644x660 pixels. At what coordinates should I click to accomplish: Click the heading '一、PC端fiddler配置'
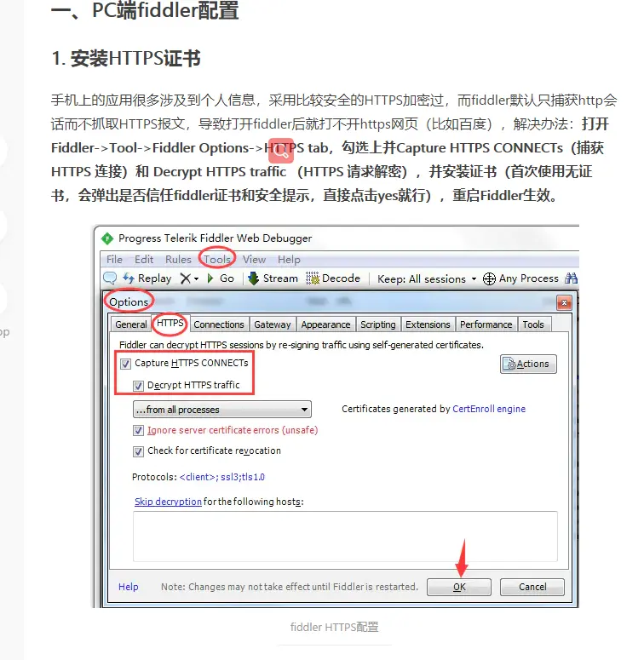pyautogui.click(x=145, y=9)
